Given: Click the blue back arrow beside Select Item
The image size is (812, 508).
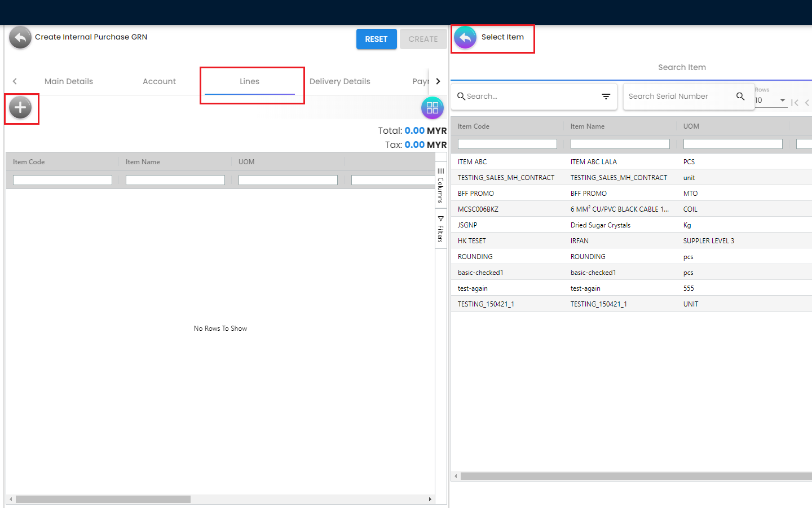Looking at the screenshot, I should coord(465,38).
